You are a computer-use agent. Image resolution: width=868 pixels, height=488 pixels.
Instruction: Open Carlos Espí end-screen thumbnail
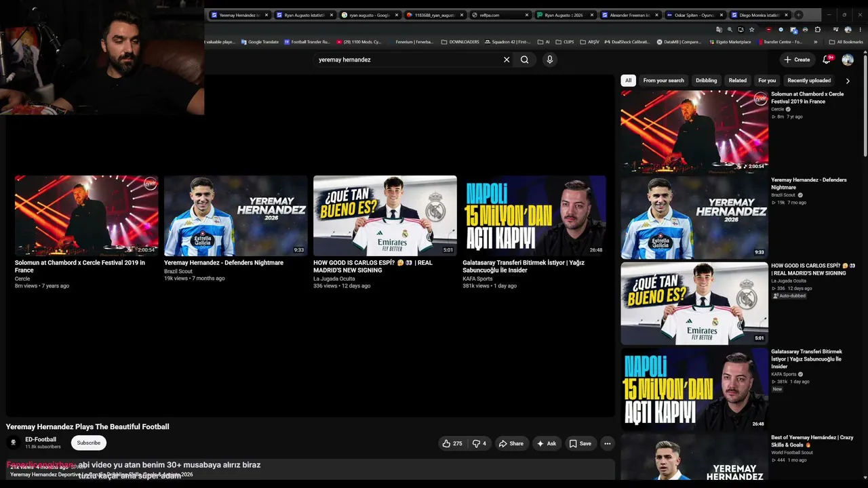click(x=385, y=216)
